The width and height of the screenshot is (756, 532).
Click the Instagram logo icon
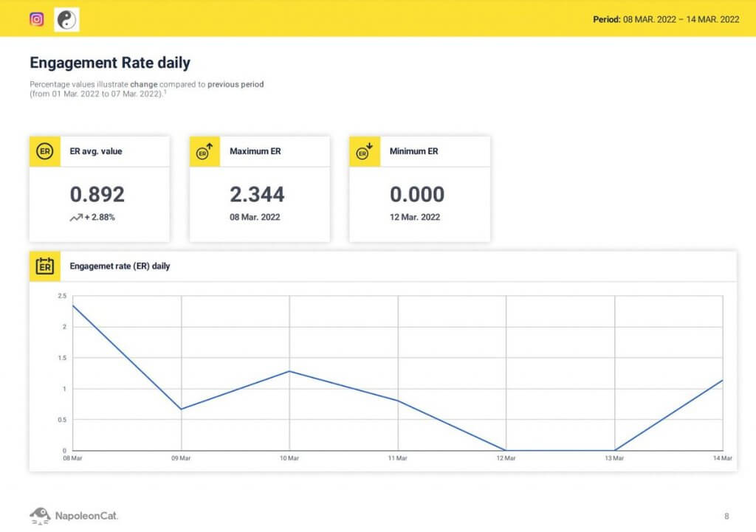click(37, 19)
